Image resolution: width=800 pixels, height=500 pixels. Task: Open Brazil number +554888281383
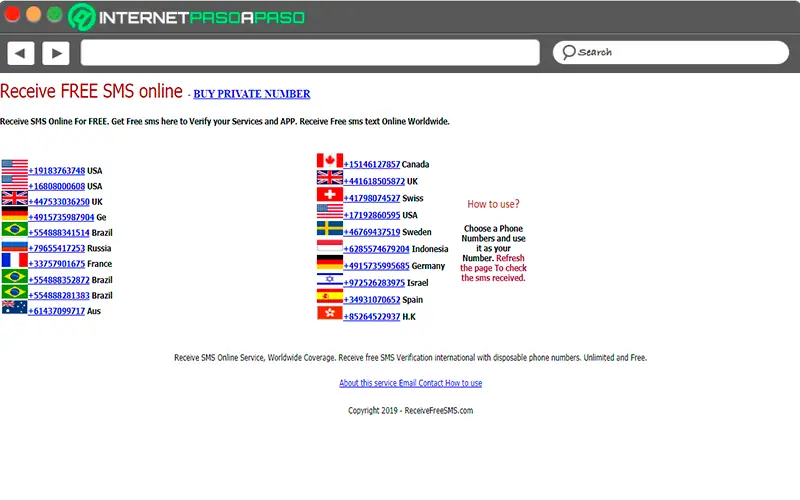click(x=59, y=295)
